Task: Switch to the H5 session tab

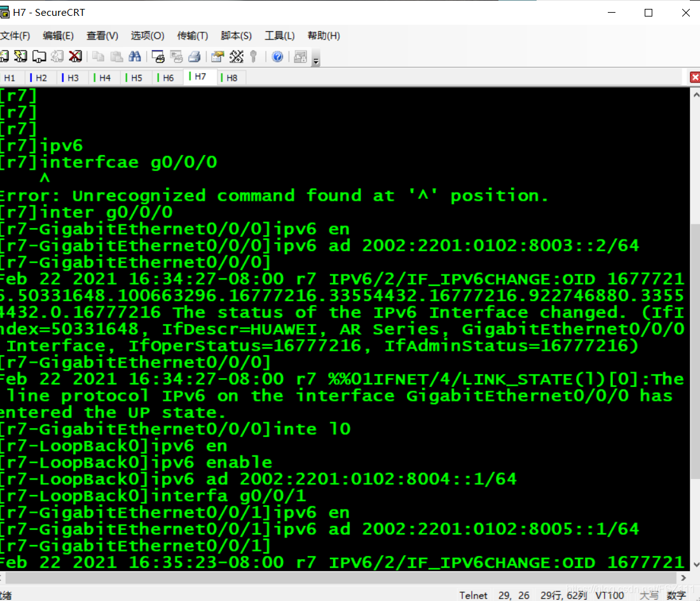Action: tap(136, 78)
